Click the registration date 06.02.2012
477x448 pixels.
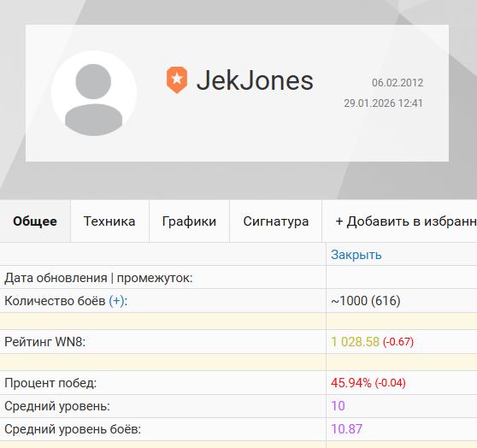(397, 83)
